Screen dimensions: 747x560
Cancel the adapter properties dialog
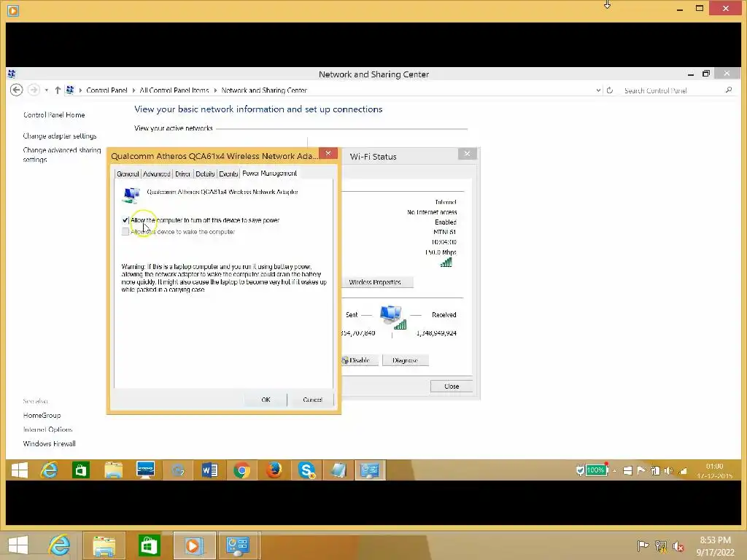click(x=312, y=400)
